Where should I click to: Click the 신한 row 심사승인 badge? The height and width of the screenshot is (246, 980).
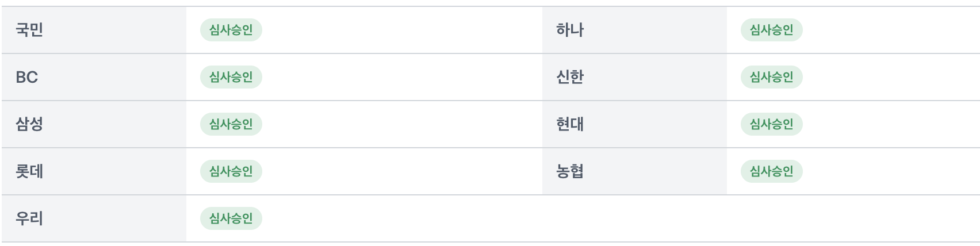click(771, 77)
